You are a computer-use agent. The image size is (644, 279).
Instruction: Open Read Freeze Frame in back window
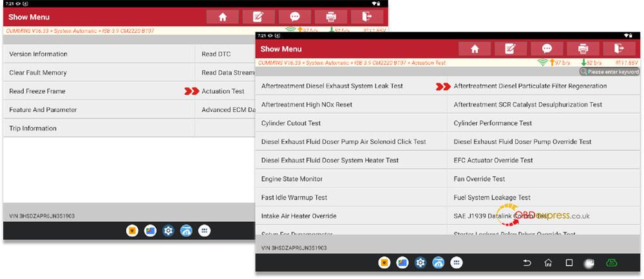pos(99,91)
